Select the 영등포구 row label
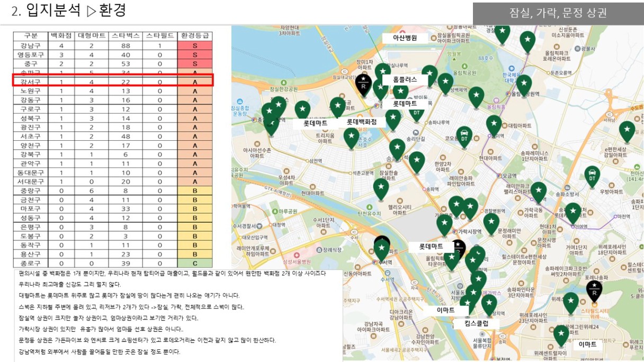This screenshot has height=362, width=644. tap(30, 55)
